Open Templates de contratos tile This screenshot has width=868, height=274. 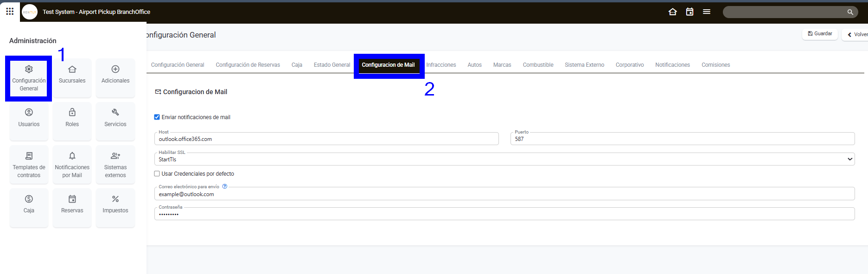coord(29,165)
